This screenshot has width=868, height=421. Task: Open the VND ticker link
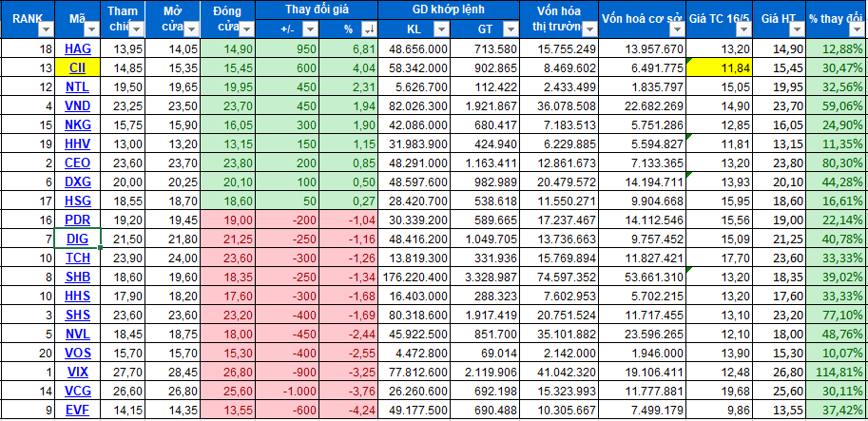point(78,106)
